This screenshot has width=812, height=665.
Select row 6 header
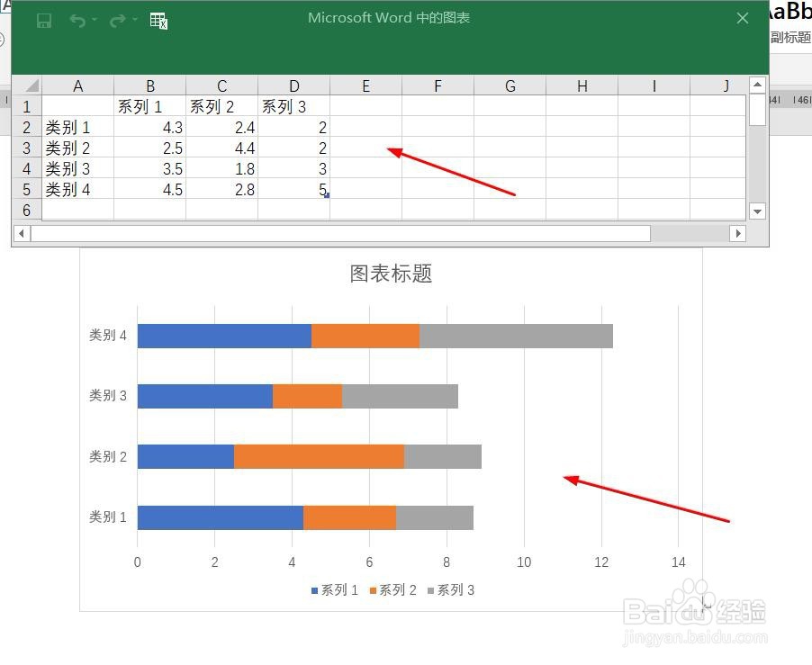tap(26, 210)
